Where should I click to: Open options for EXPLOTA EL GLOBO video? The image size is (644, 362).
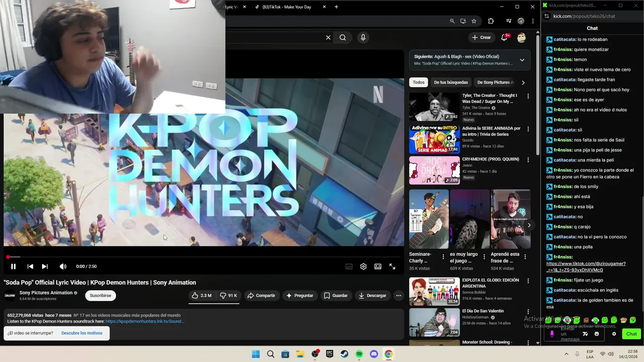[528, 281]
